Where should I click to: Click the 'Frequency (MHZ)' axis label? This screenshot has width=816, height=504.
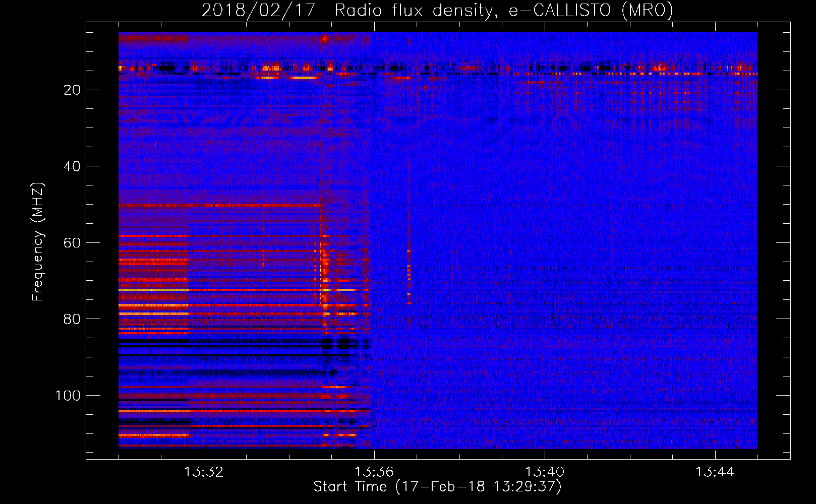point(38,242)
